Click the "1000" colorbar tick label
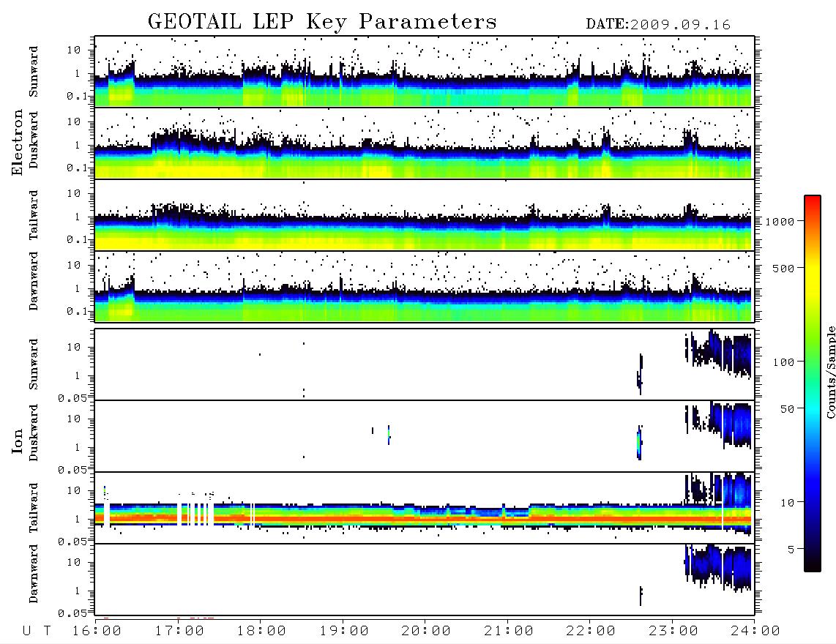 tap(780, 221)
